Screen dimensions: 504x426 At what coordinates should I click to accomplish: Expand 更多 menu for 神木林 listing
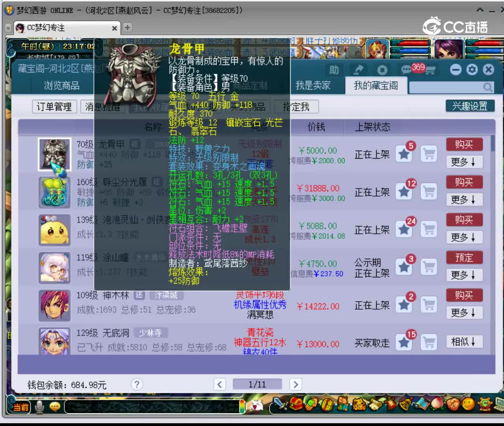464,313
